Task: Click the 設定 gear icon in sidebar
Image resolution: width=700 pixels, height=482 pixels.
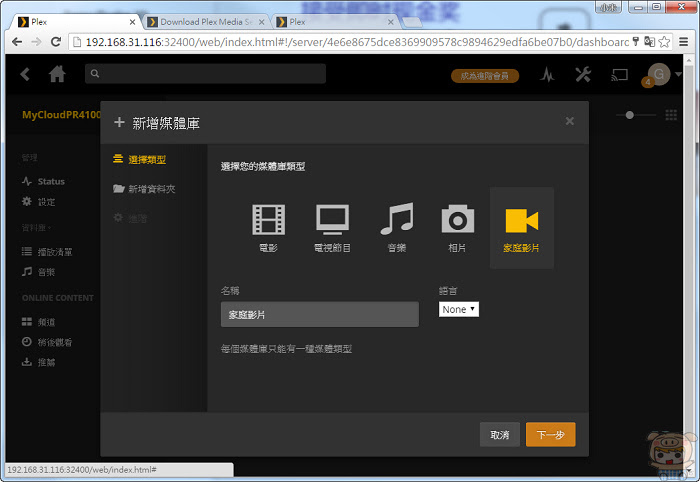Action: (x=27, y=201)
